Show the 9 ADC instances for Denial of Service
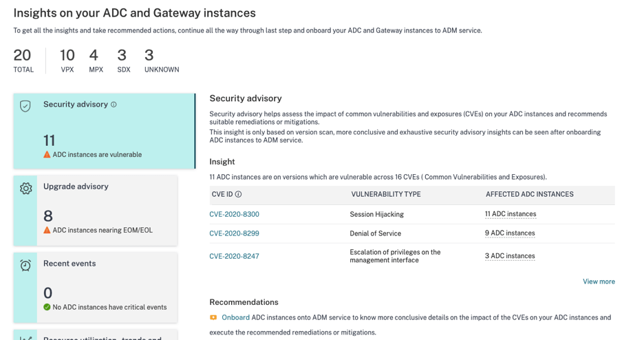Image resolution: width=644 pixels, height=340 pixels. (510, 233)
